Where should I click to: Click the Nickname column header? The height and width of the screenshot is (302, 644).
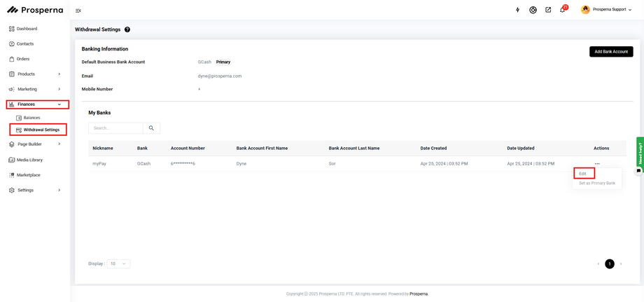103,149
